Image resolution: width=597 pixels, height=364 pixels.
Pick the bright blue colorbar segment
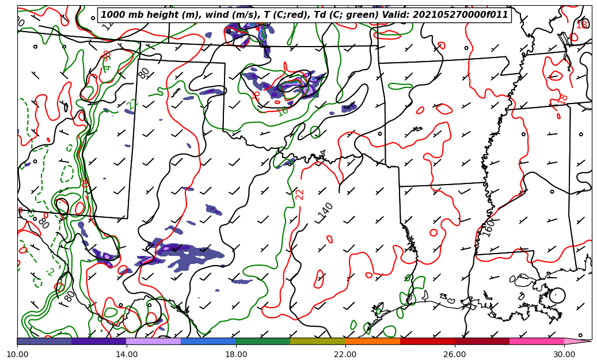208,341
